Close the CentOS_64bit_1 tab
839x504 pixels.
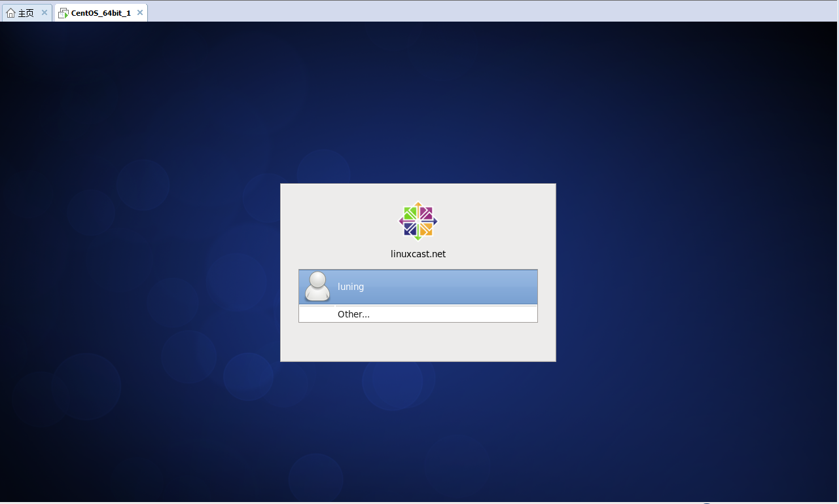[139, 12]
